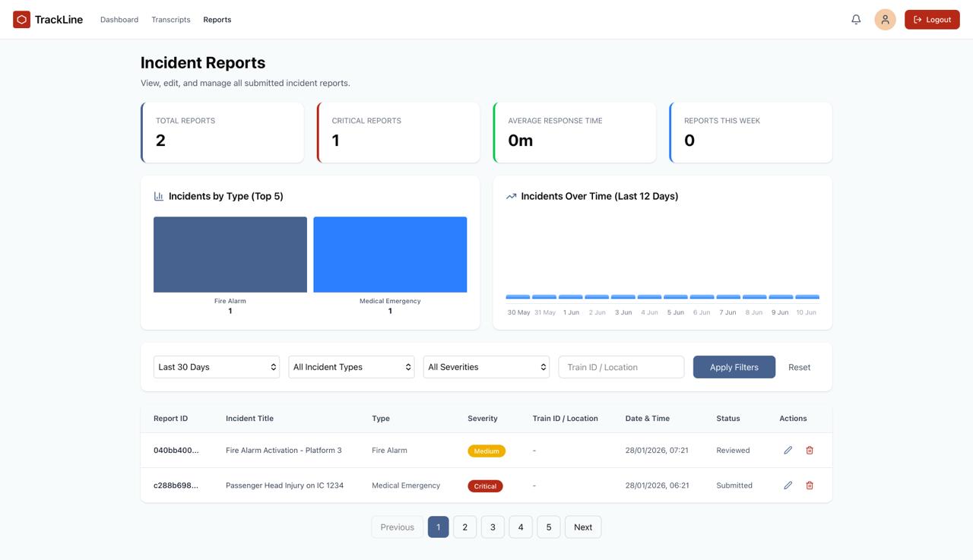Viewport: 973px width, 560px height.
Task: Click the bar chart icon beside Incidents by Type
Action: 159,196
